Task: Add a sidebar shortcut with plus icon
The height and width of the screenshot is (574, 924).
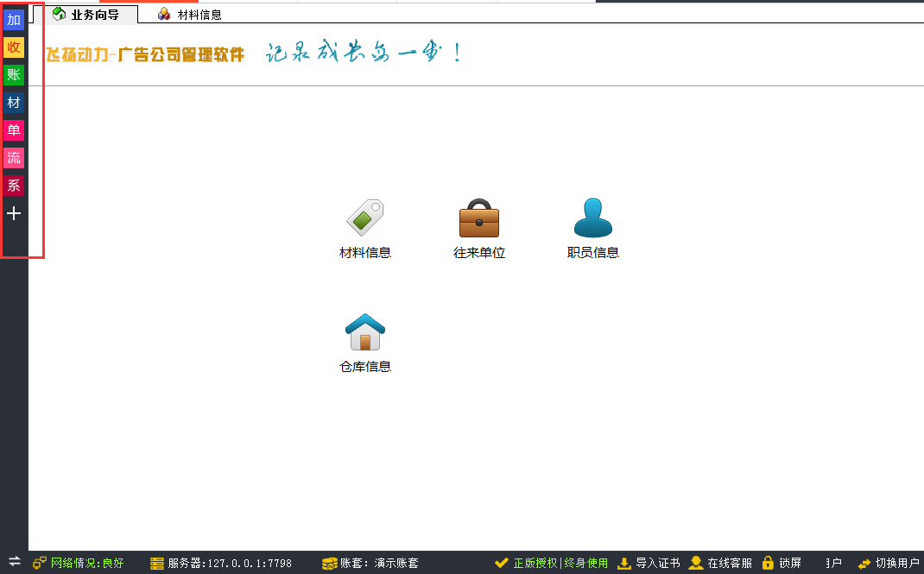Action: tap(14, 213)
